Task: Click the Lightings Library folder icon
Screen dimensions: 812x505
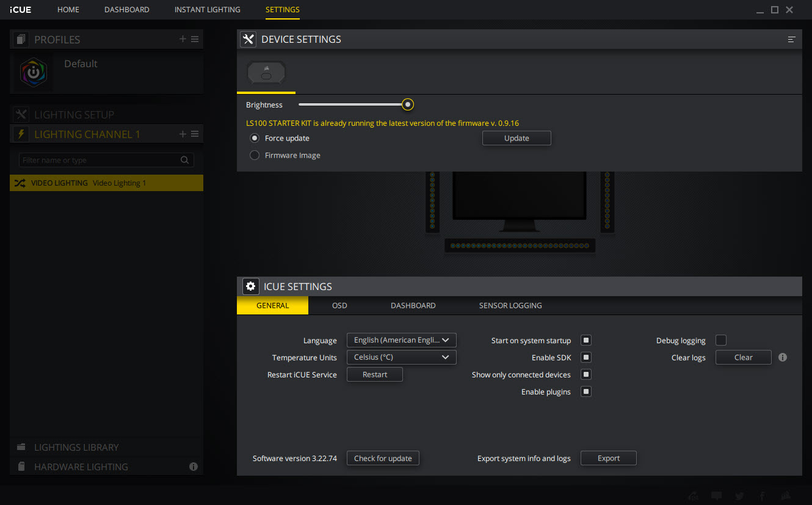Action: point(21,447)
